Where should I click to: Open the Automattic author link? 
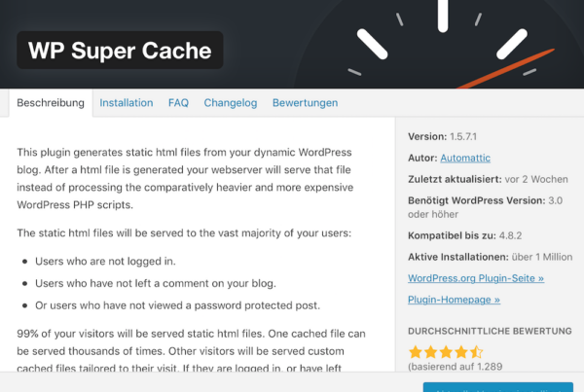(x=465, y=158)
